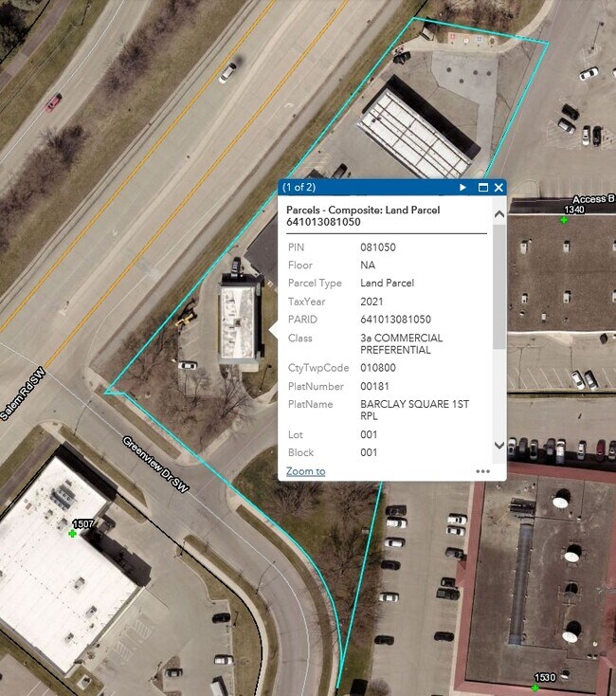Click the TaxYear value 2021
The width and height of the screenshot is (616, 696).
pos(371,302)
